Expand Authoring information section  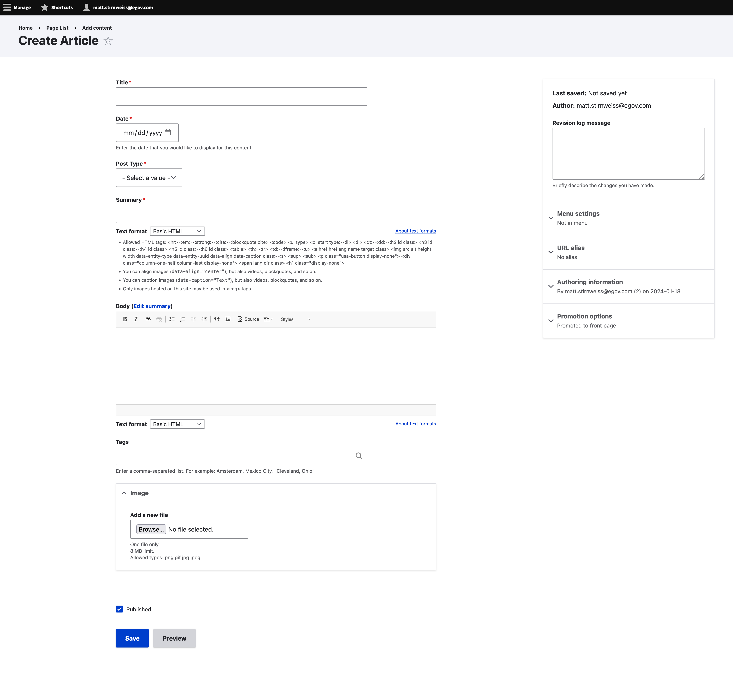tap(629, 287)
